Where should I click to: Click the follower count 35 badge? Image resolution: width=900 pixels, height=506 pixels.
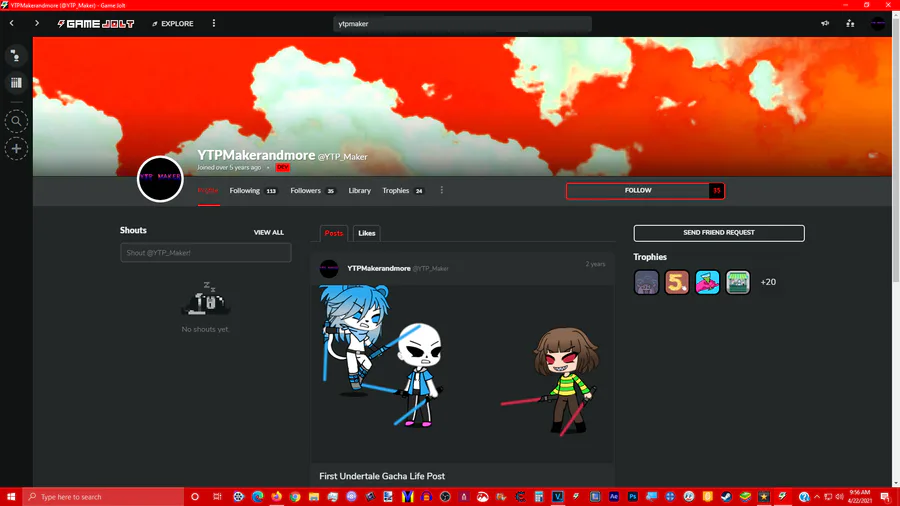(716, 190)
